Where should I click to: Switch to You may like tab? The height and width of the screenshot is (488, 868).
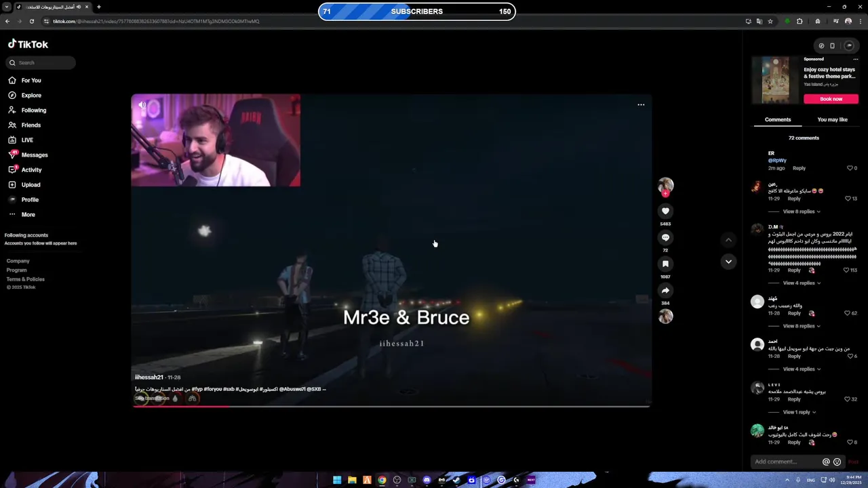(832, 119)
